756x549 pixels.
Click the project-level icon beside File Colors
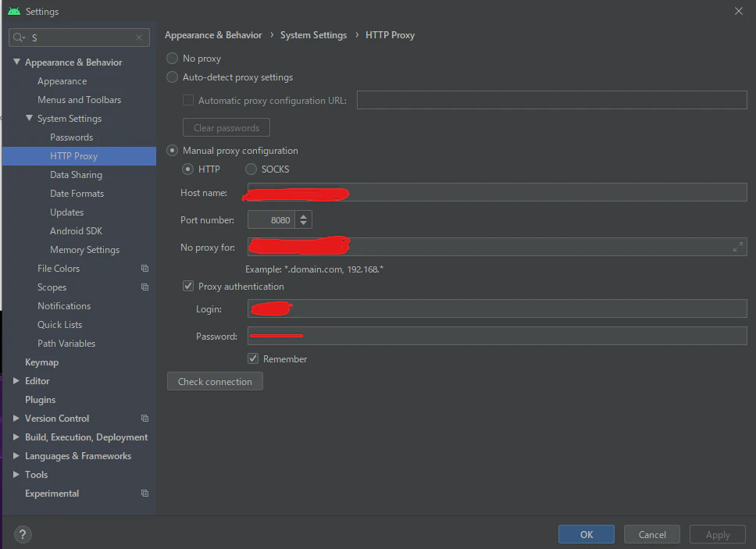[x=144, y=269]
